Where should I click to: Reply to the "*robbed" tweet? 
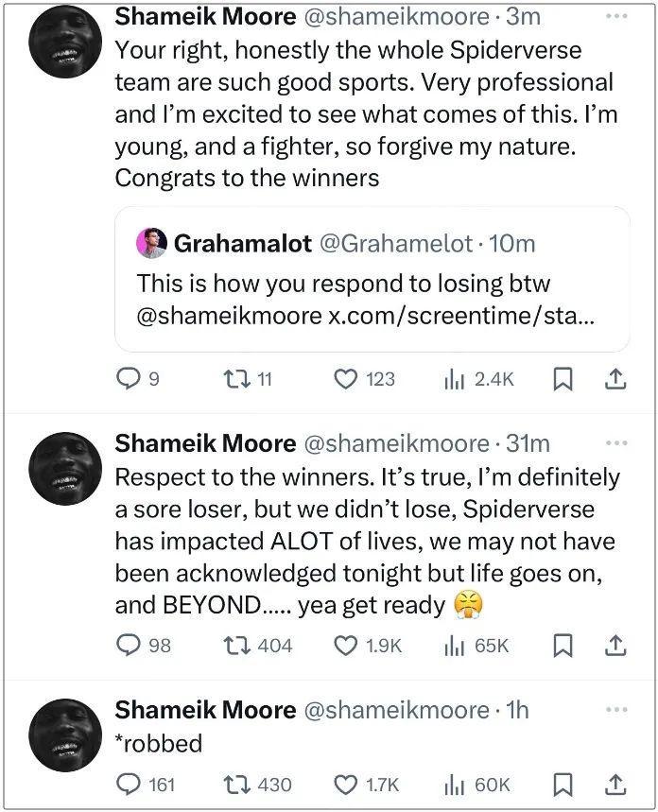tap(128, 785)
